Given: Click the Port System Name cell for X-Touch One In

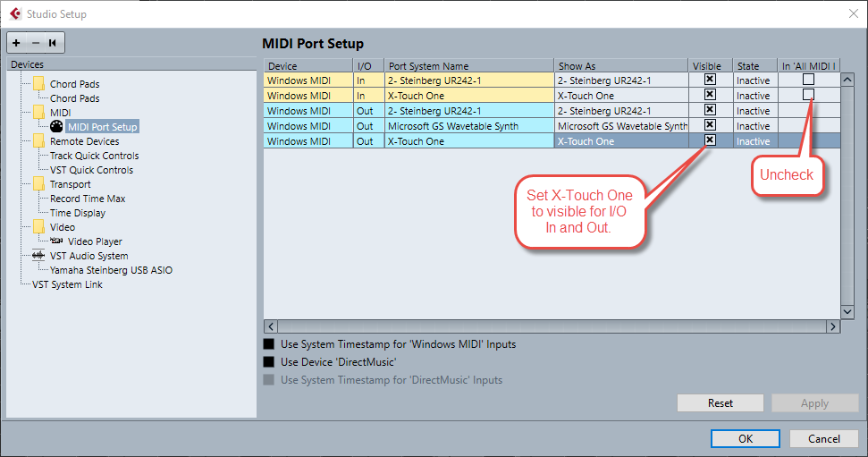Looking at the screenshot, I should [469, 96].
